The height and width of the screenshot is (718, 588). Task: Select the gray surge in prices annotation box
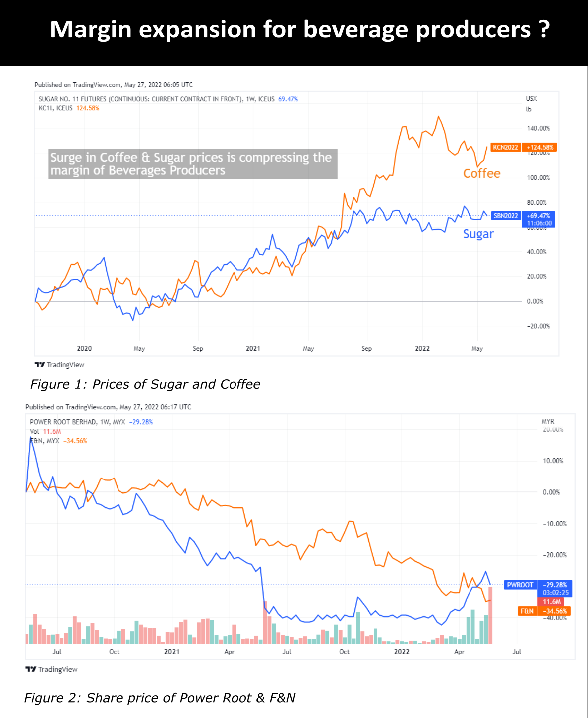tap(192, 164)
